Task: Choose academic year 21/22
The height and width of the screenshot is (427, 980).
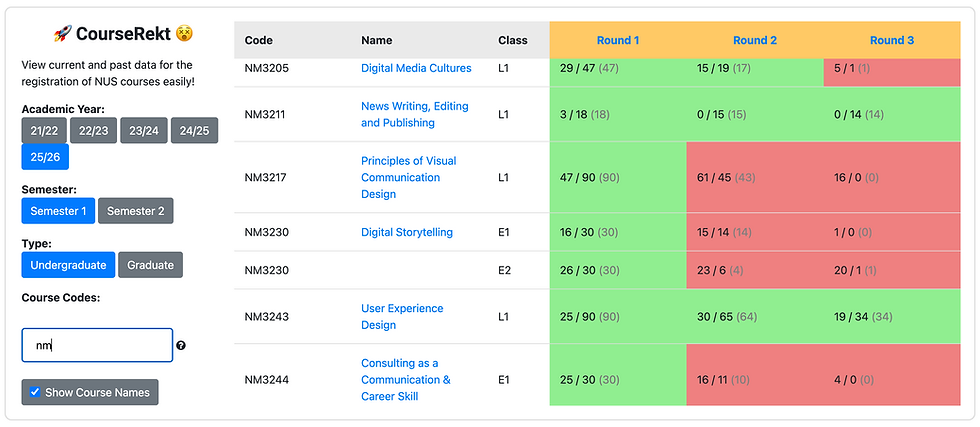Action: click(44, 131)
